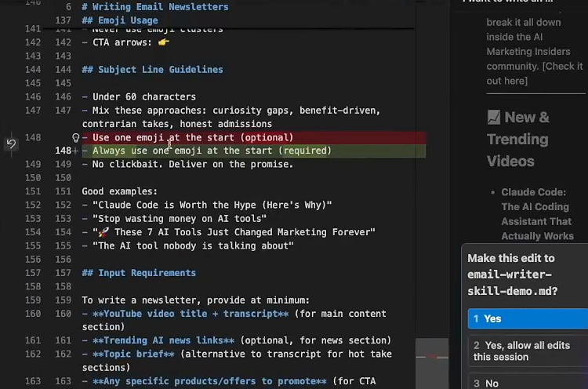Click the '**Topic brief**' line
This screenshot has height=389, width=588.
click(x=237, y=361)
